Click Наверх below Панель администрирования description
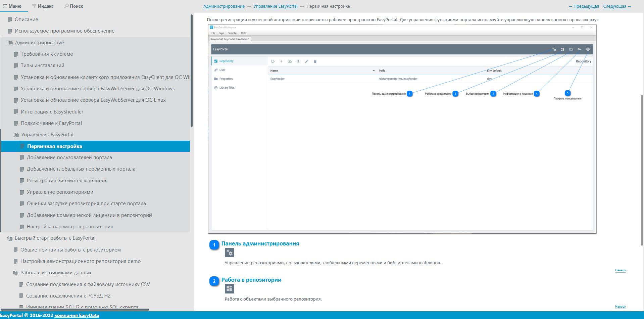Viewport: 644px width, 319px height. 620,270
